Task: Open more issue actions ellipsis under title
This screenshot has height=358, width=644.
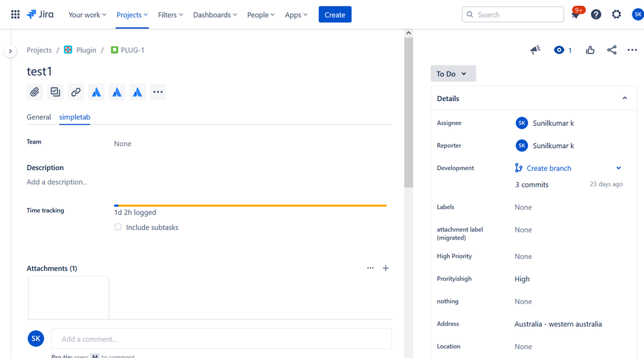Action: click(x=158, y=92)
